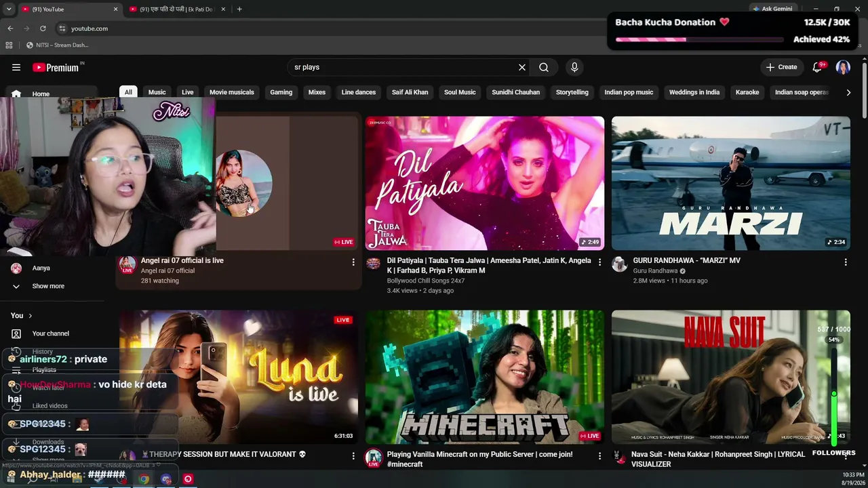
Task: Open the 'NITSI – Stream Dash...' bookmark
Action: point(57,45)
